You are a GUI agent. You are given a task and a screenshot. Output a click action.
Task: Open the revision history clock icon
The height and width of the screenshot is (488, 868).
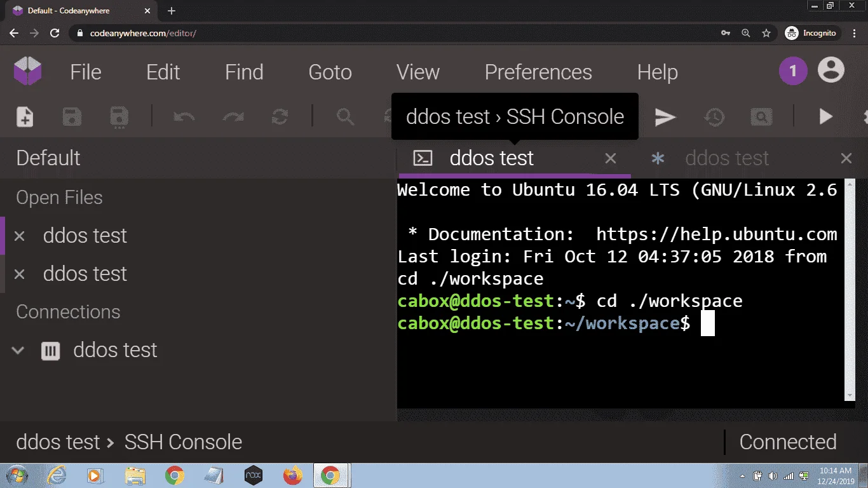[x=714, y=117]
